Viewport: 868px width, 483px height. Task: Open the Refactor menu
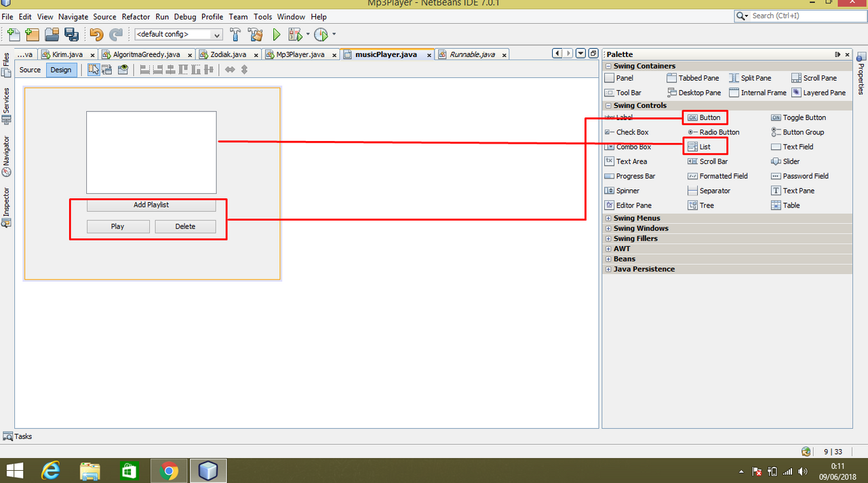click(x=136, y=16)
